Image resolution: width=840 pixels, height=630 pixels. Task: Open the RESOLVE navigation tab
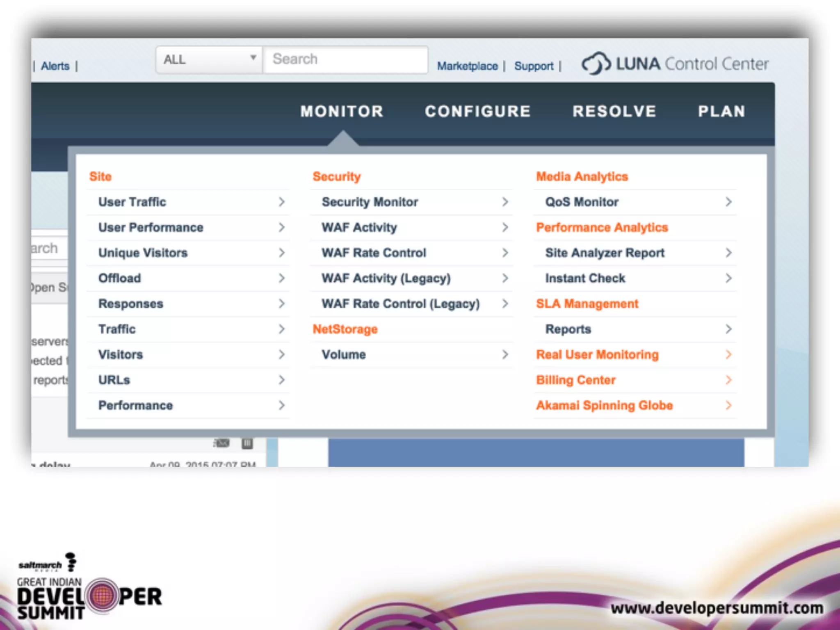(x=614, y=112)
